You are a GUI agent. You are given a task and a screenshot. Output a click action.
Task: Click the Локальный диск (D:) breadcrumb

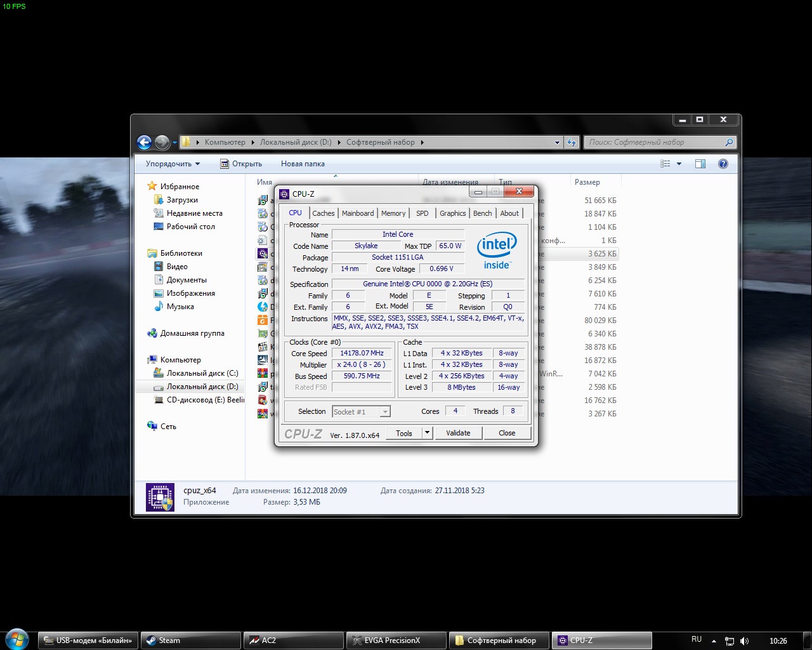pos(296,142)
